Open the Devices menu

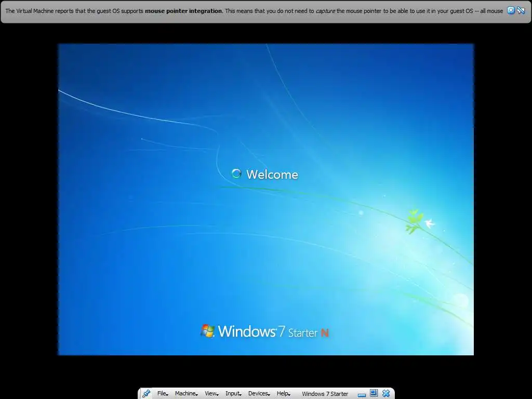[259, 394]
